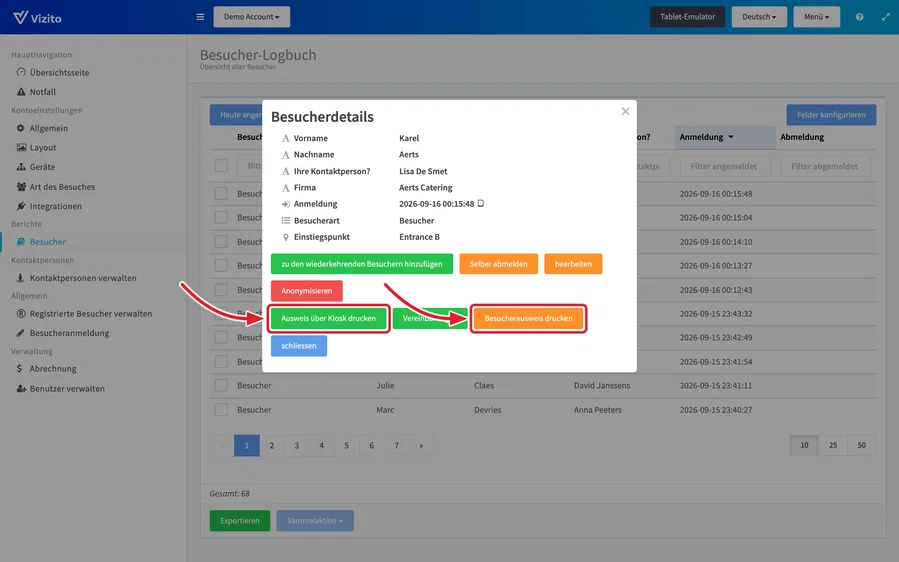The height and width of the screenshot is (562, 899).
Task: Go to page 7
Action: click(396, 446)
